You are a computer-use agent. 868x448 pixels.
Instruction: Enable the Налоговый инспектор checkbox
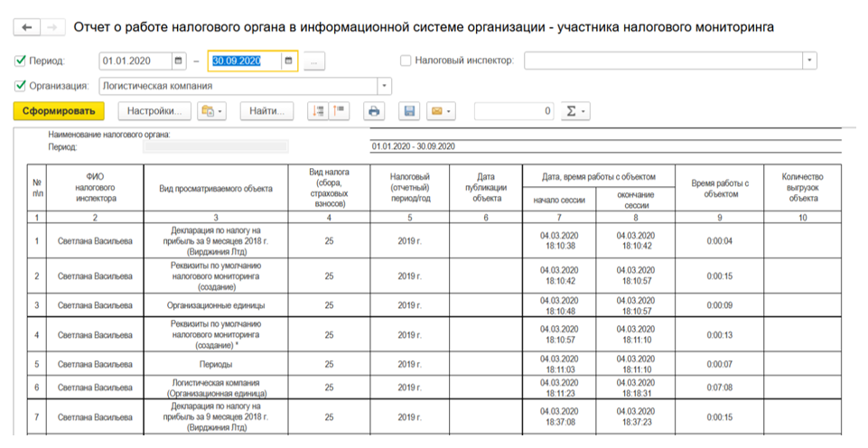(x=406, y=61)
